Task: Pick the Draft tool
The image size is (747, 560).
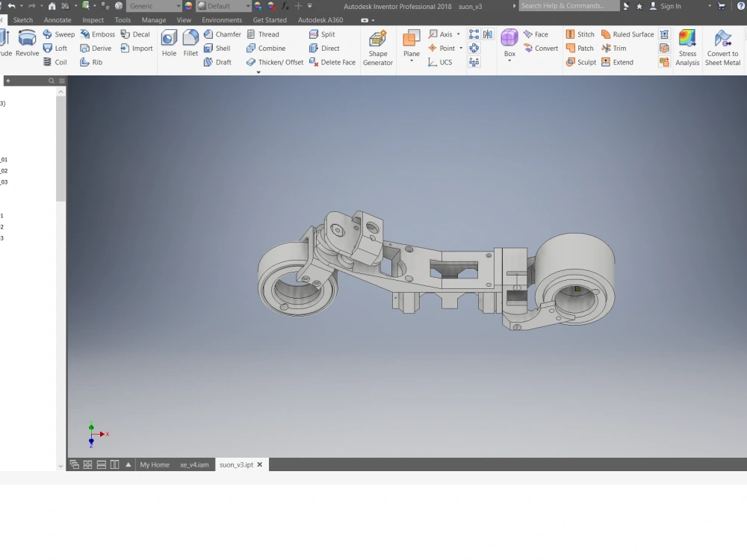Action: pos(217,62)
